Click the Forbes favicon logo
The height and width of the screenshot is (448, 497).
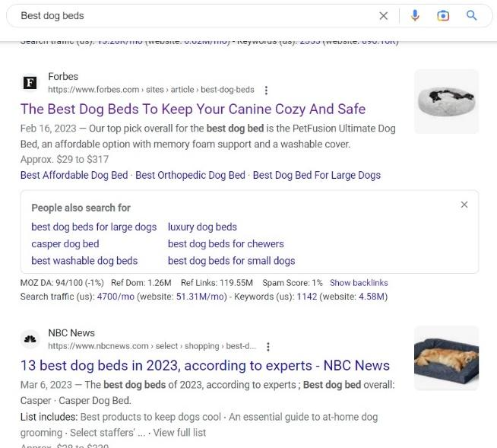point(30,83)
